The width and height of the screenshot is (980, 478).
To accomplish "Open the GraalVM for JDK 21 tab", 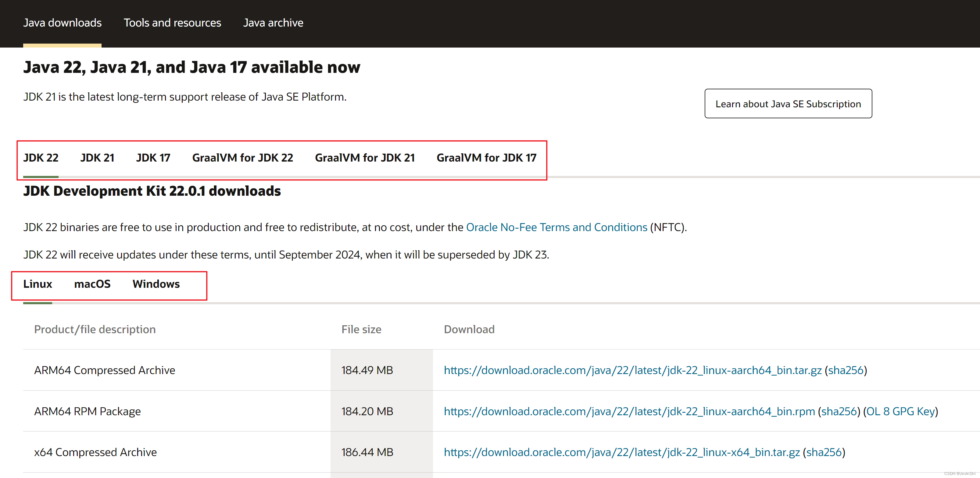I will point(364,158).
